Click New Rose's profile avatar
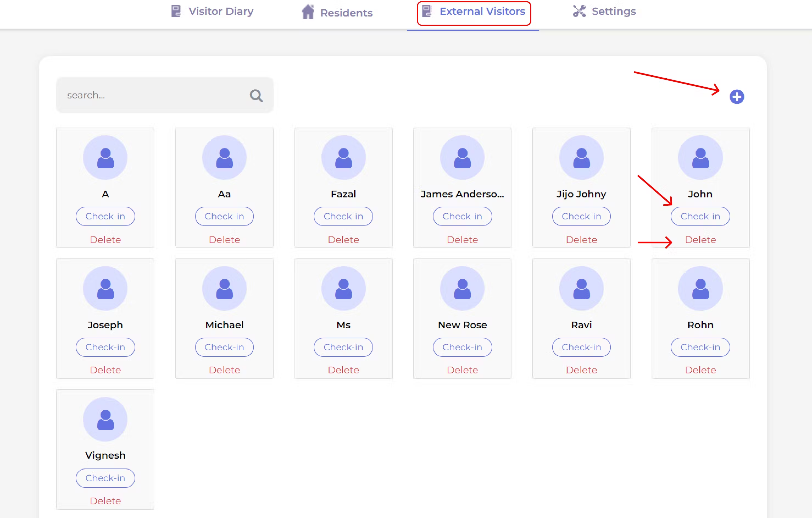This screenshot has height=518, width=812. click(x=462, y=288)
